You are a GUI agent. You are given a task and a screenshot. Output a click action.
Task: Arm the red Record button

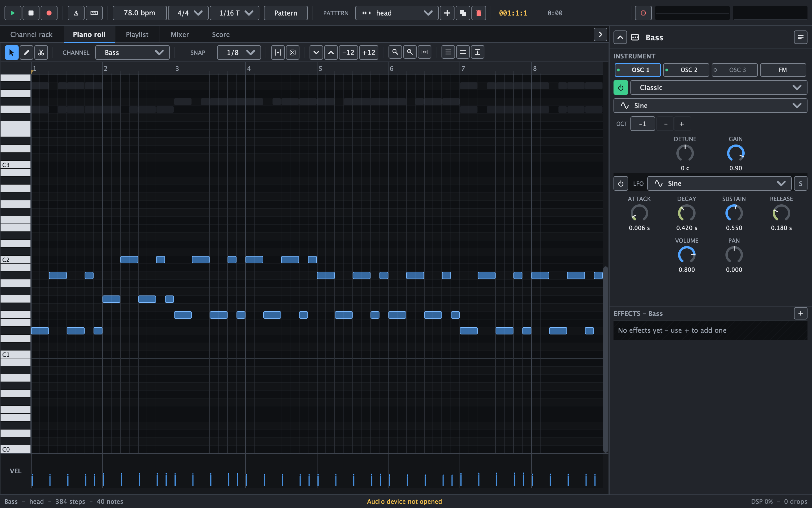tap(49, 13)
